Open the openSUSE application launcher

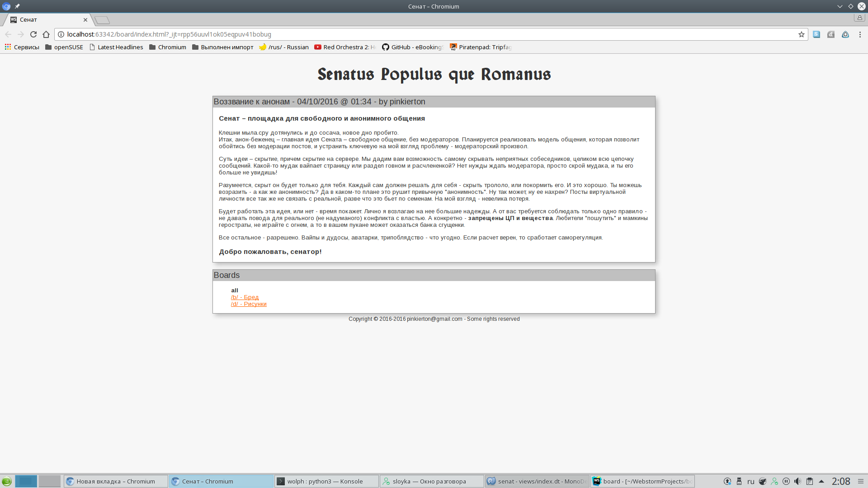pyautogui.click(x=7, y=481)
